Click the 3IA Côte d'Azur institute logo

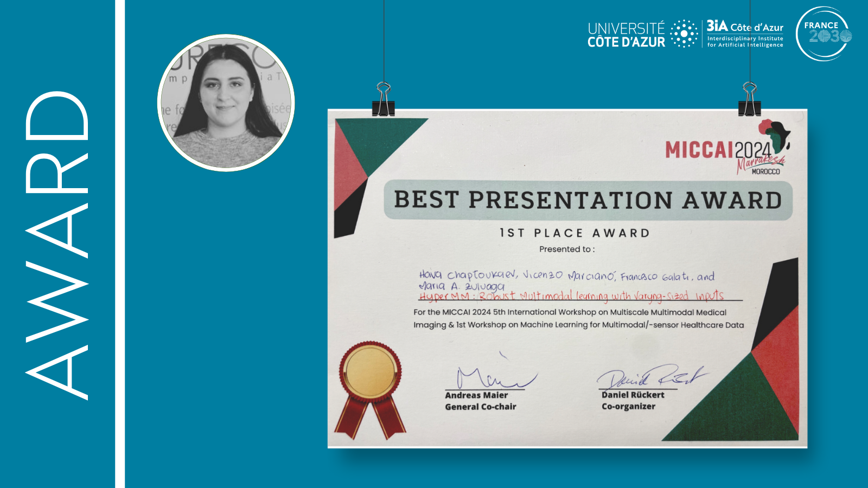pos(745,34)
